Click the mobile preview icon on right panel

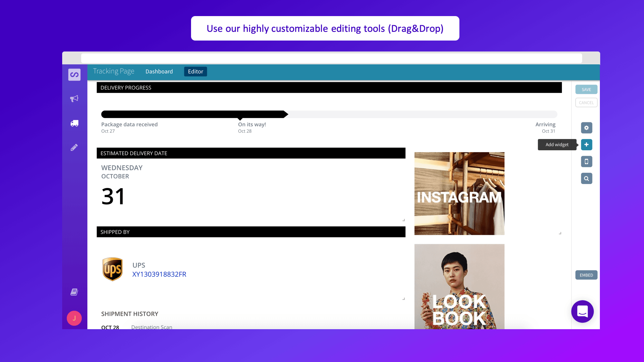(586, 161)
